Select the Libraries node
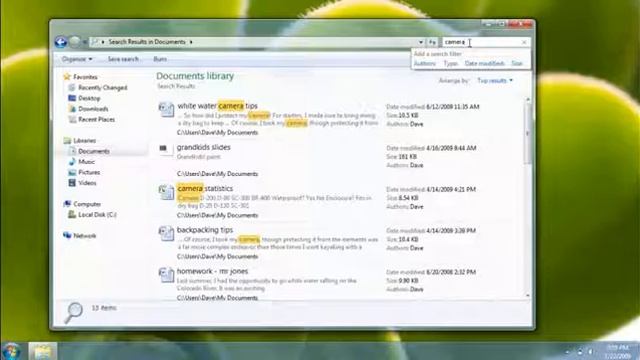 tap(84, 140)
